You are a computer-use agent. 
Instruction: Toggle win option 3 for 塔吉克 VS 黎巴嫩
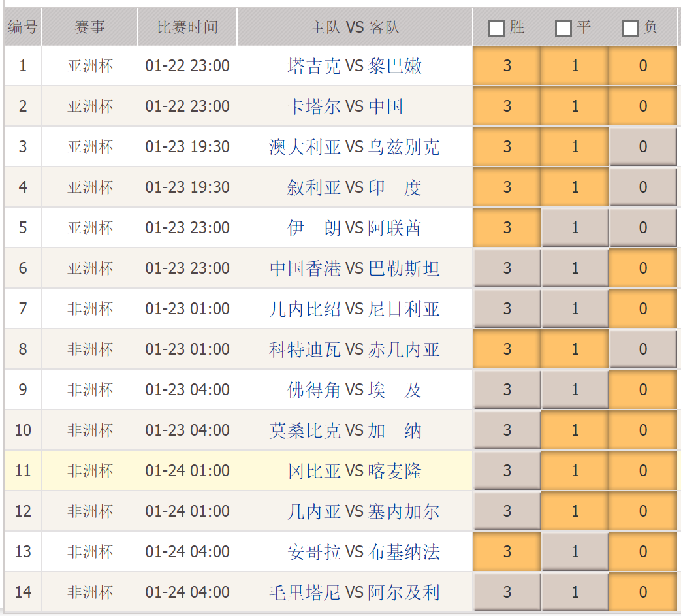click(x=507, y=66)
